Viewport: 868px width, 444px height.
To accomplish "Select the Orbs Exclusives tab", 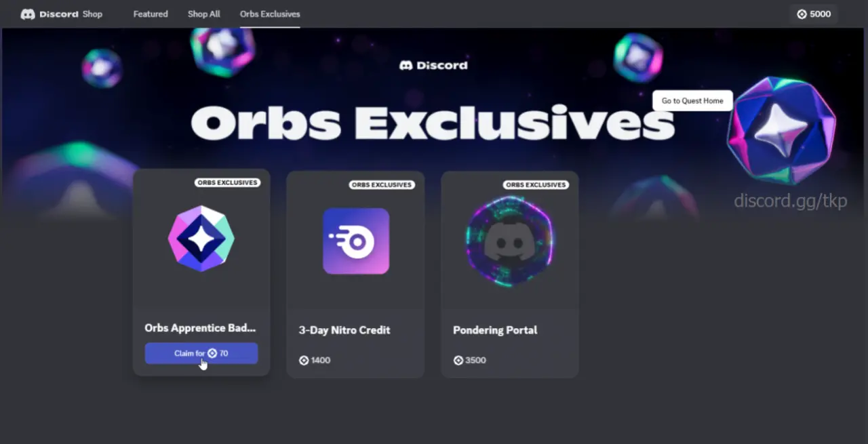I will pos(270,14).
